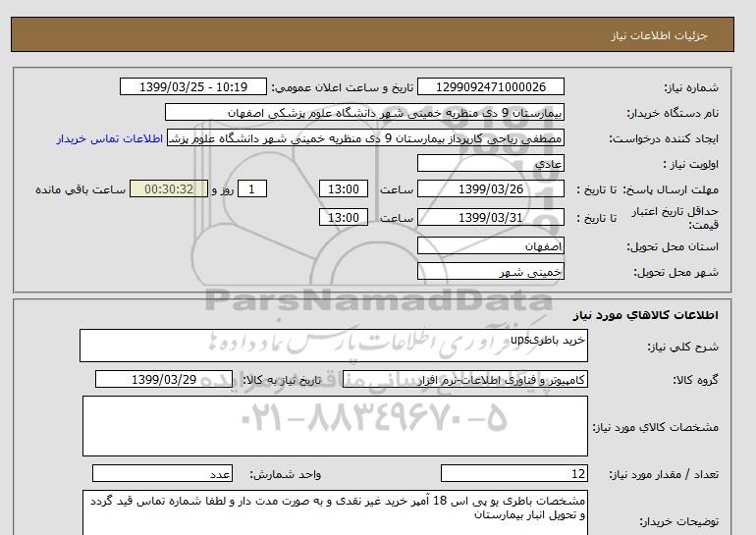This screenshot has width=756, height=535.
Task: Click the جزئیات اطلاعات نیاز header title
Action: pos(659,35)
